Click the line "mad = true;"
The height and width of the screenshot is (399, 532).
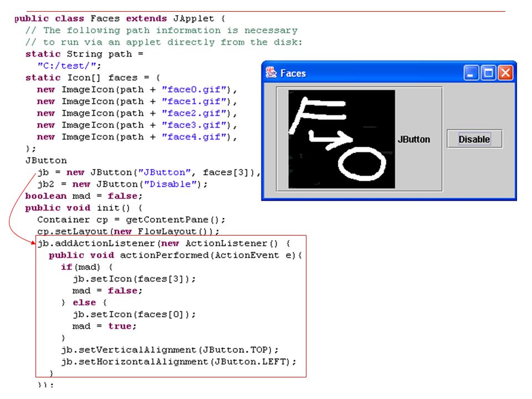tap(105, 326)
